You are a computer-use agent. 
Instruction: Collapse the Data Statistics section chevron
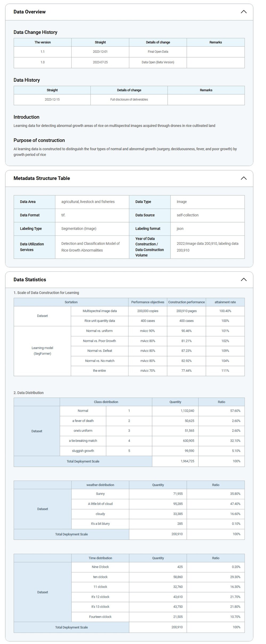click(x=243, y=280)
